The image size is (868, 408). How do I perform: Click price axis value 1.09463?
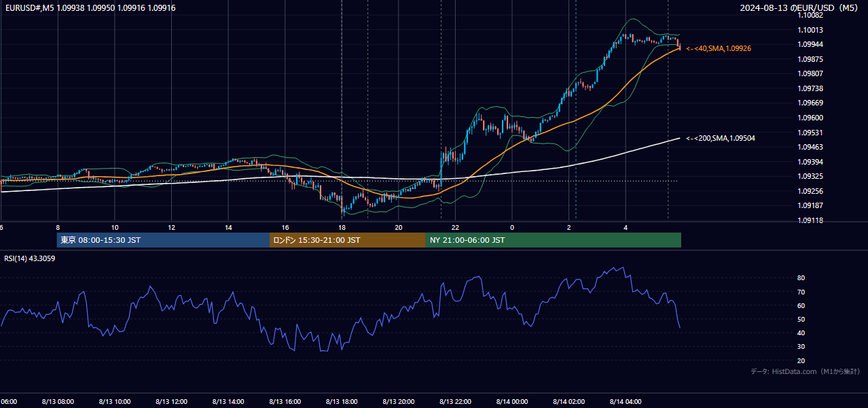click(810, 147)
